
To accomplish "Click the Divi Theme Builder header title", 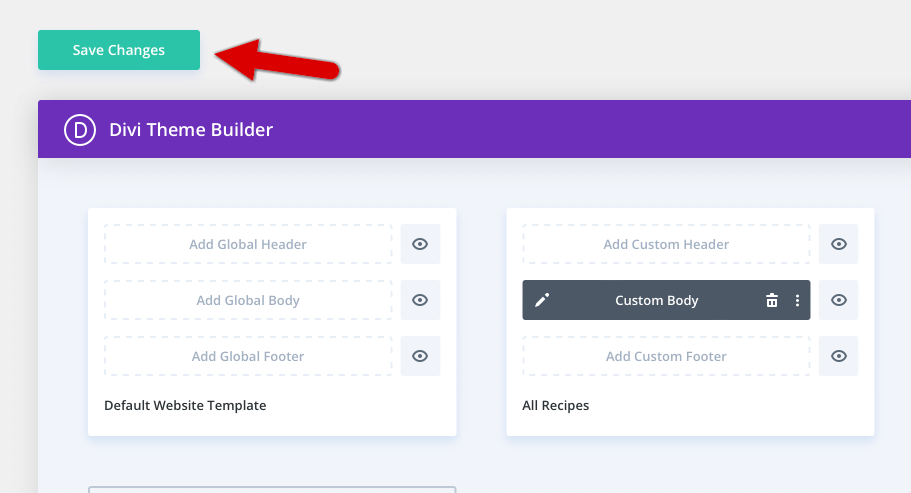I will tap(191, 129).
